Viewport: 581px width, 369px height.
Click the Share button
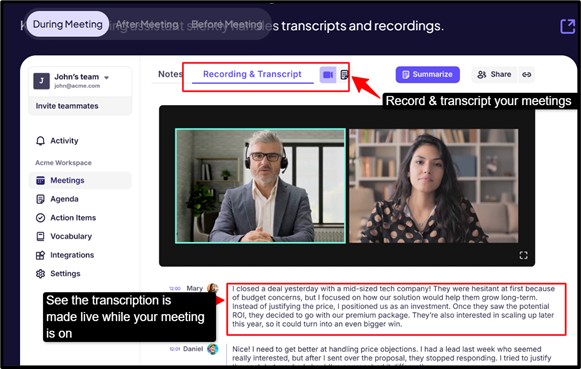point(494,74)
